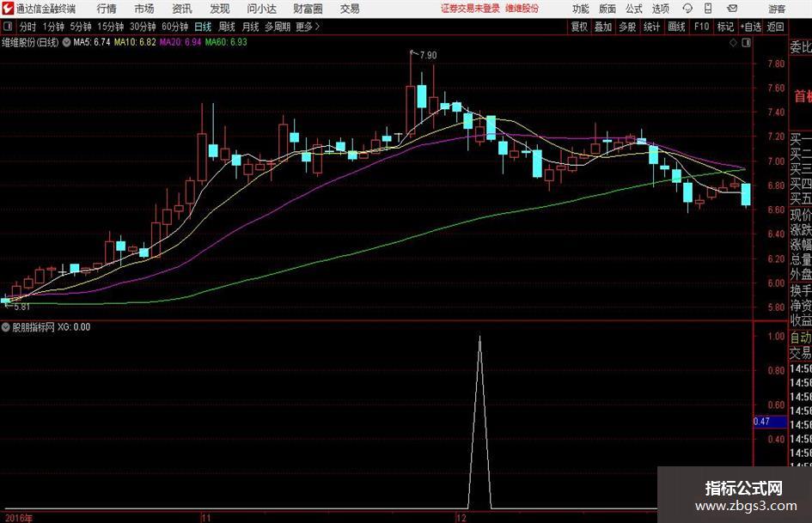
Task: Select the 日线 daily period
Action: click(203, 27)
